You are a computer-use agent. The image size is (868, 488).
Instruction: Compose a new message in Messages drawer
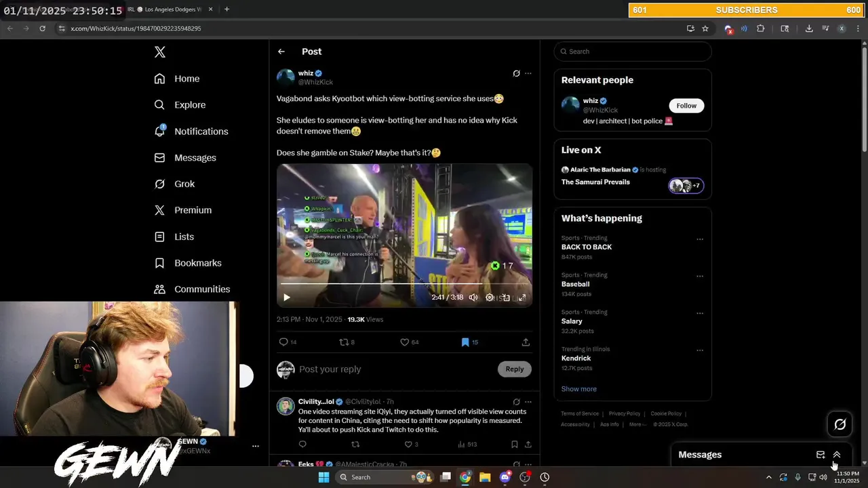tap(821, 455)
